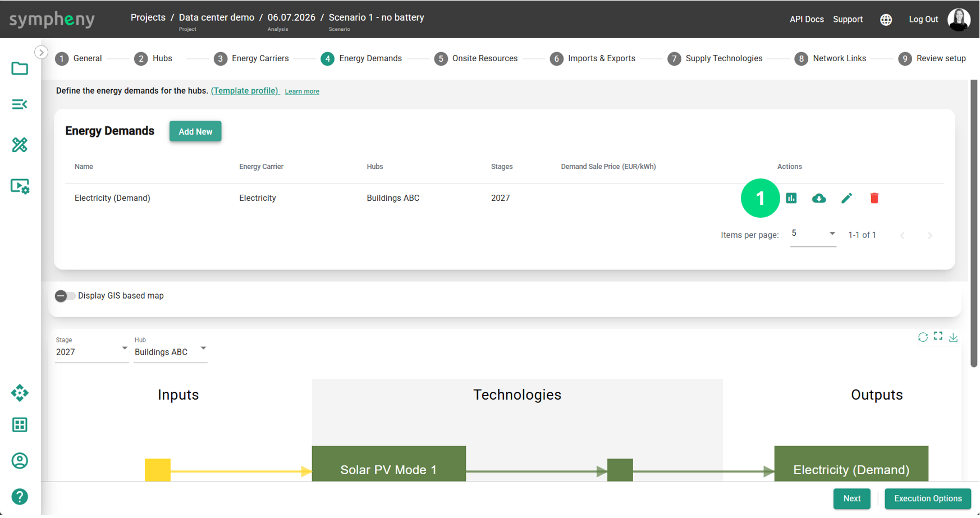Screen dimensions: 980x518
Task: Open the user account icon in sidebar
Action: (20, 461)
